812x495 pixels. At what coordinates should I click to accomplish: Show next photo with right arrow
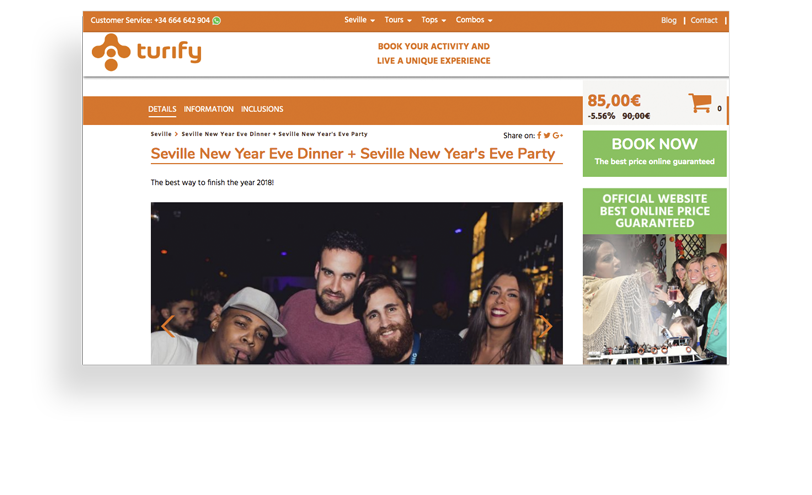[546, 326]
